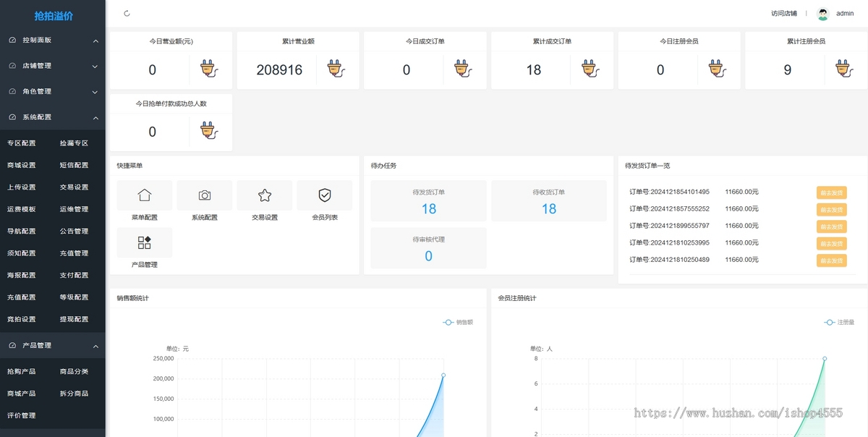Click the 抢拍溢价 logo title
868x437 pixels.
54,16
